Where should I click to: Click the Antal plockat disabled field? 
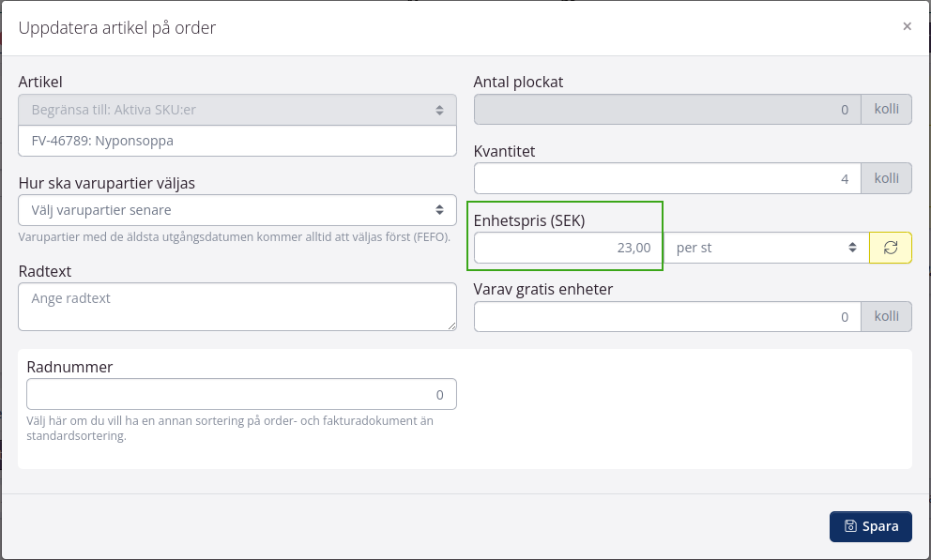coord(667,110)
